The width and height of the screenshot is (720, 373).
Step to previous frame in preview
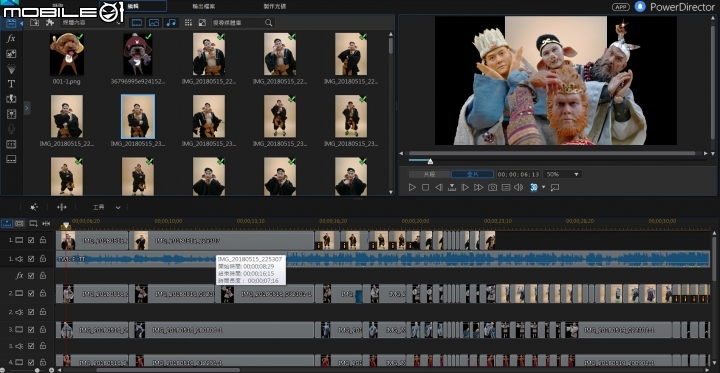pos(439,187)
